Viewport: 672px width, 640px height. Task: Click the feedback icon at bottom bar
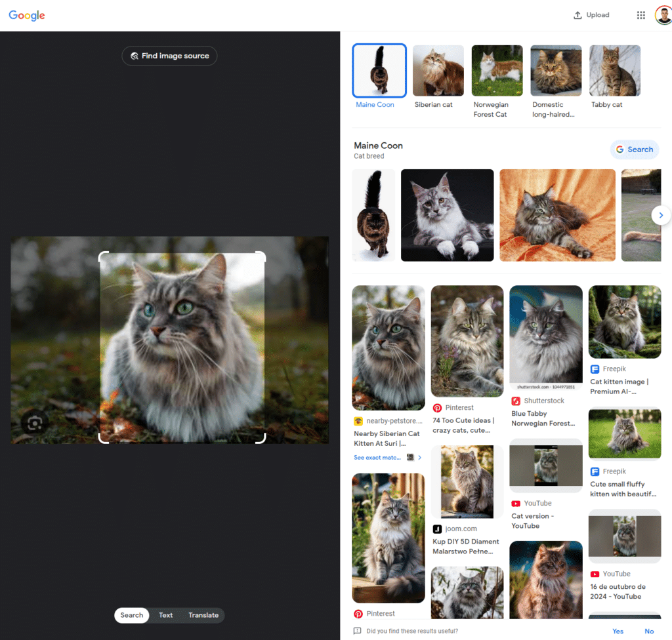357,631
